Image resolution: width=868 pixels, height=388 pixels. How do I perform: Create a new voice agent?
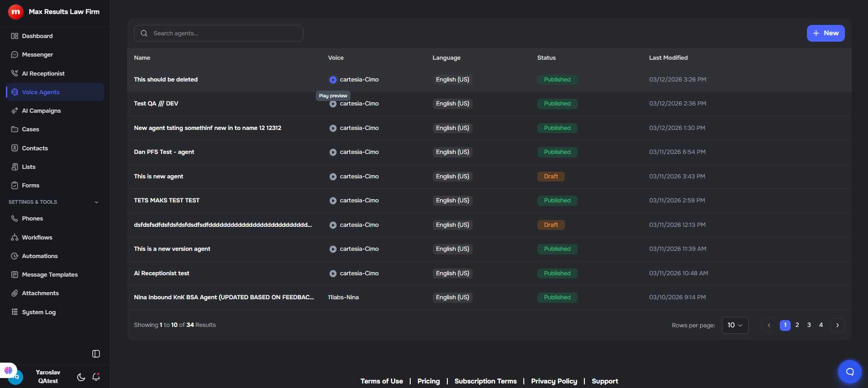point(825,34)
